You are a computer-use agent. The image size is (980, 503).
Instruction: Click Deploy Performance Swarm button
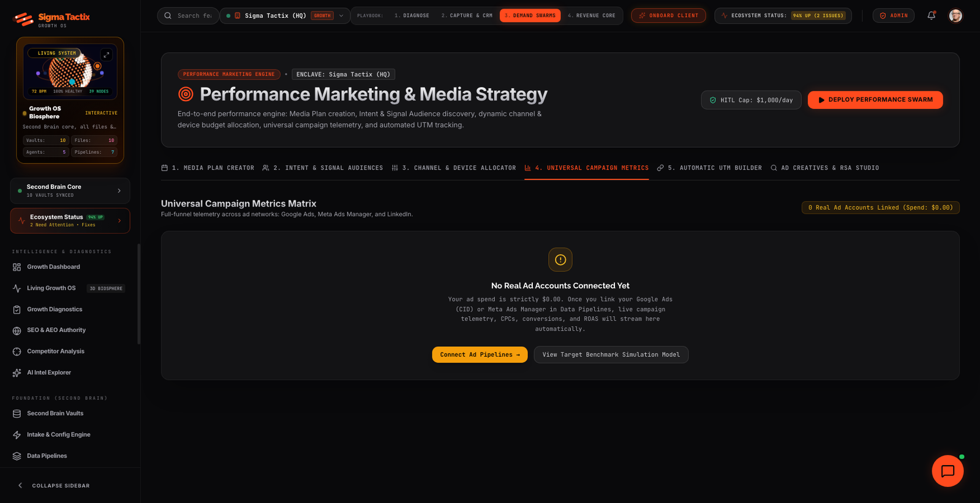point(875,100)
